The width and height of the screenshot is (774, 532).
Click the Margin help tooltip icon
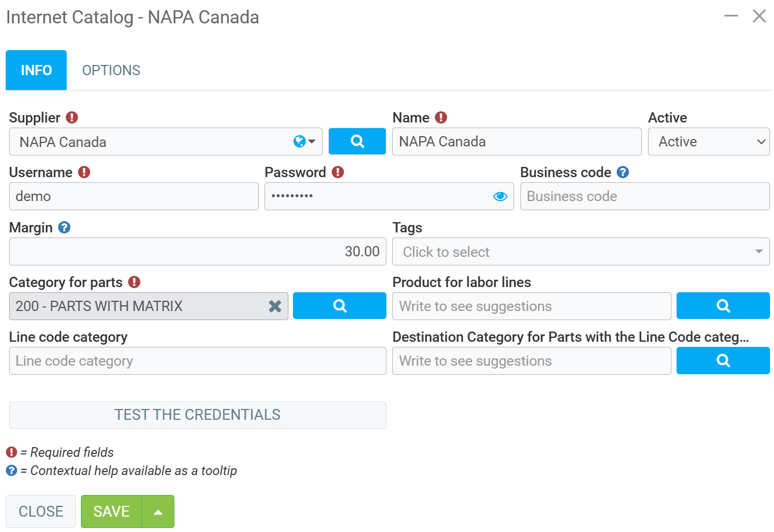[x=64, y=227]
